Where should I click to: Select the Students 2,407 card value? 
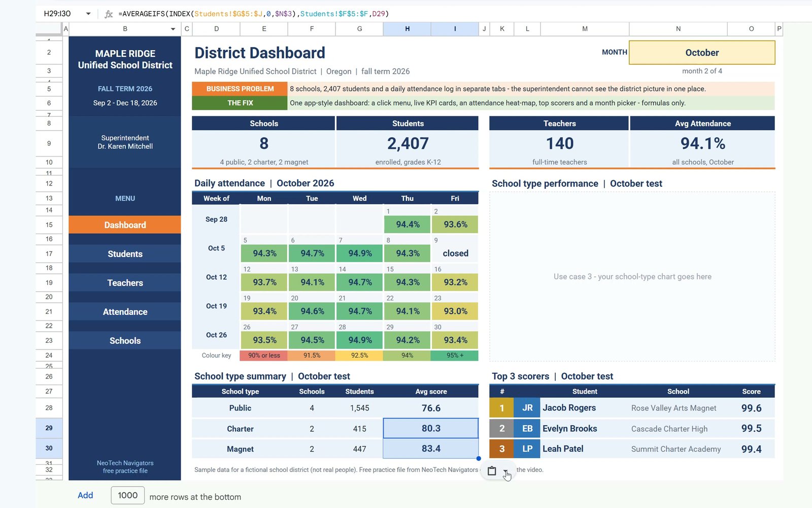click(x=408, y=144)
